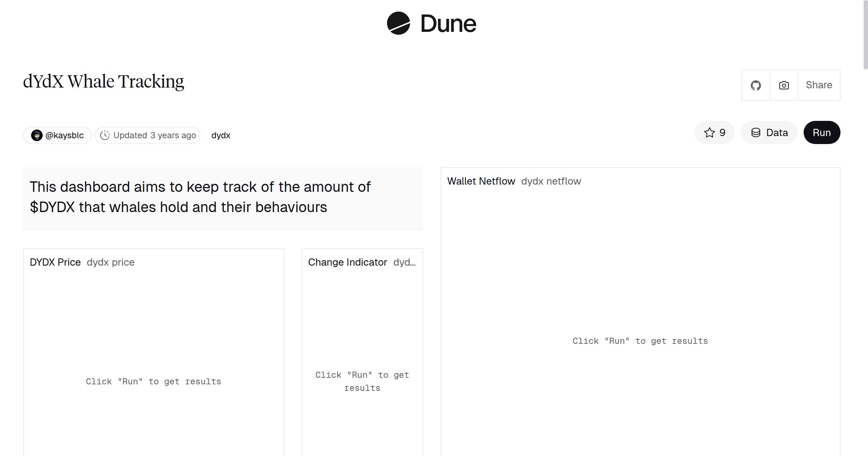Open the @kaysblc author page

pos(64,135)
